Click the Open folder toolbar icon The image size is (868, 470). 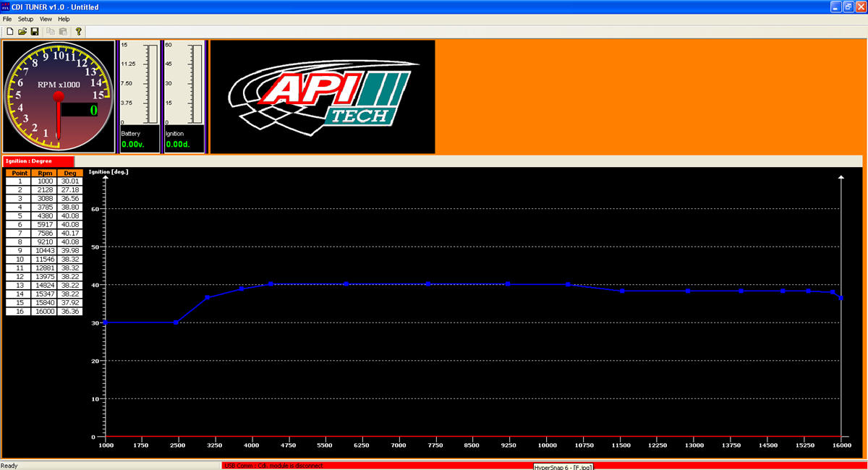click(x=22, y=31)
